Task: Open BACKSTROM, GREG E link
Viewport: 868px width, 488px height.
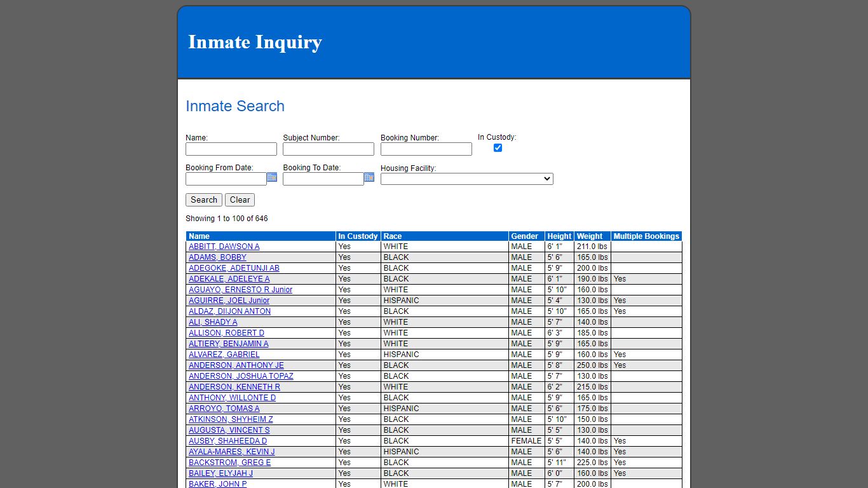Action: point(230,463)
